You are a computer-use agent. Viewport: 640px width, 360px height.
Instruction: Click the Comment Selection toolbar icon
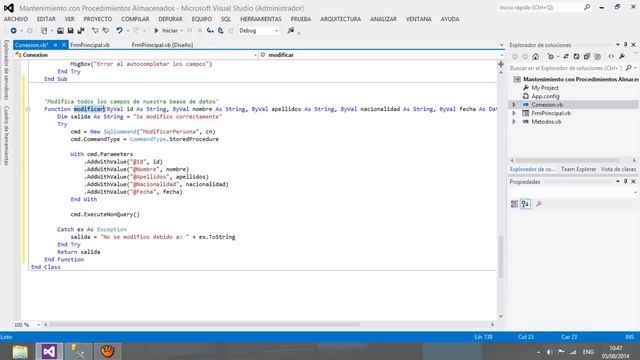coord(95,31)
